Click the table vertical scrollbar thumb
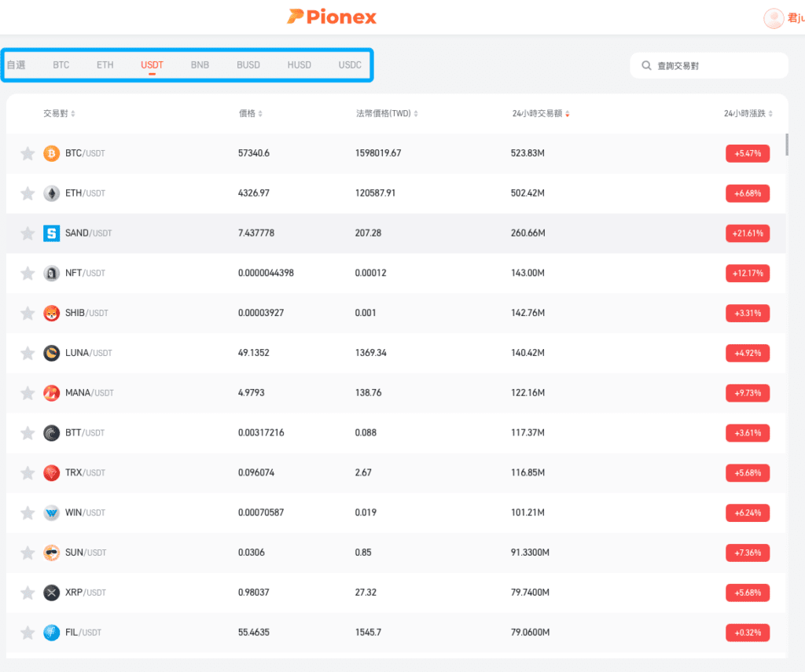Viewport: 805px width, 672px height. [786, 145]
